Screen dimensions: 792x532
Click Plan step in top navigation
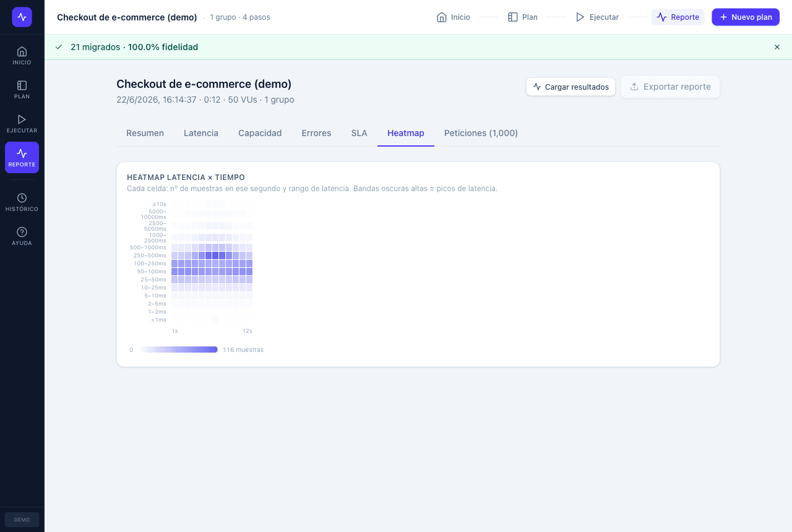tap(522, 17)
